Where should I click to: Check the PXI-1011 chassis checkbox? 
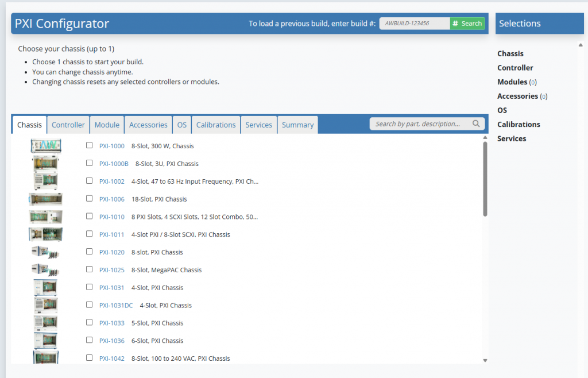tap(89, 234)
